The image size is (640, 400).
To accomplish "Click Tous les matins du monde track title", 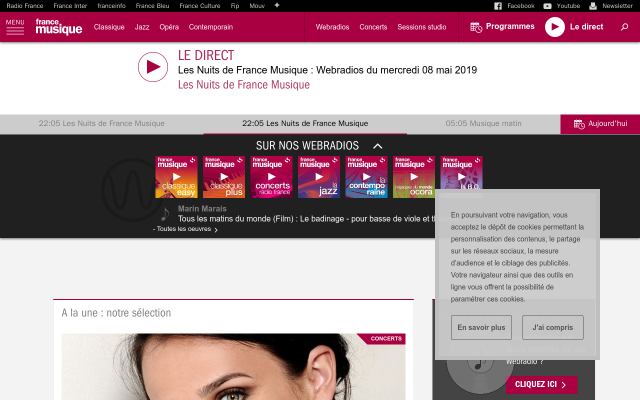I will (x=306, y=219).
